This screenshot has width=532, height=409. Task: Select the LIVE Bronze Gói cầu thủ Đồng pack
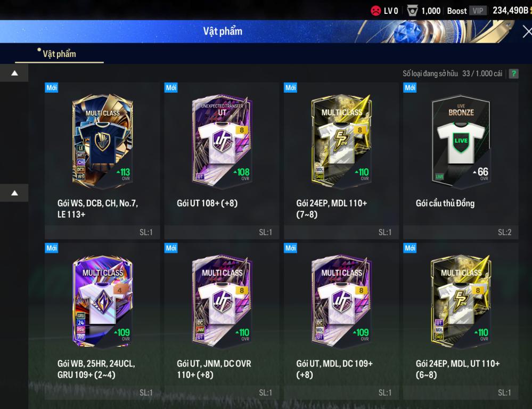tap(461, 161)
